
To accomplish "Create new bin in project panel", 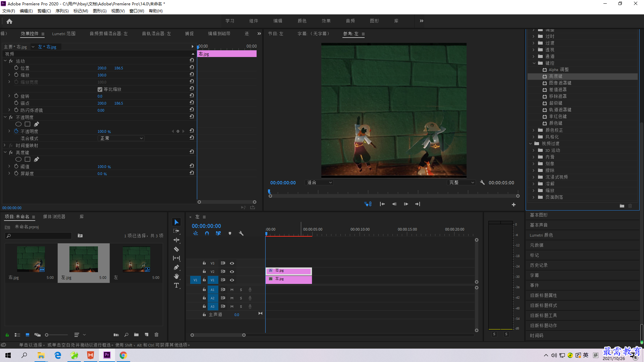I will (136, 335).
